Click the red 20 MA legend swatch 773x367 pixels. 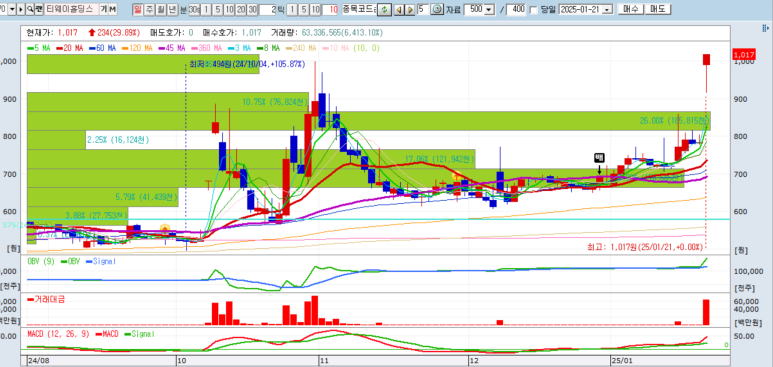click(59, 48)
